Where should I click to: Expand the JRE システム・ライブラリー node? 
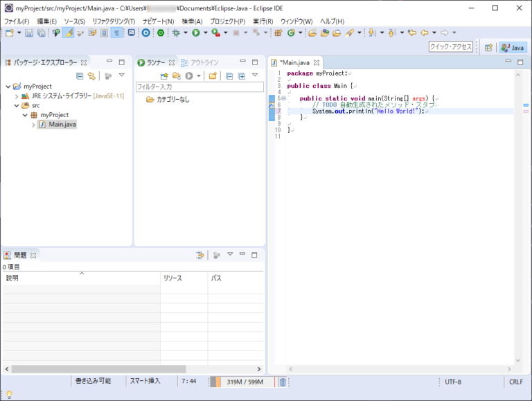click(17, 96)
